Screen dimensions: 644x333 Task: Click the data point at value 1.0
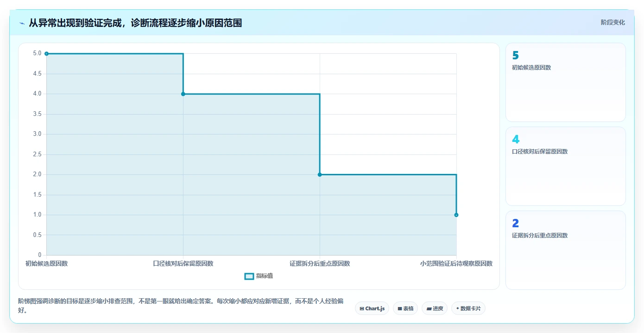456,215
